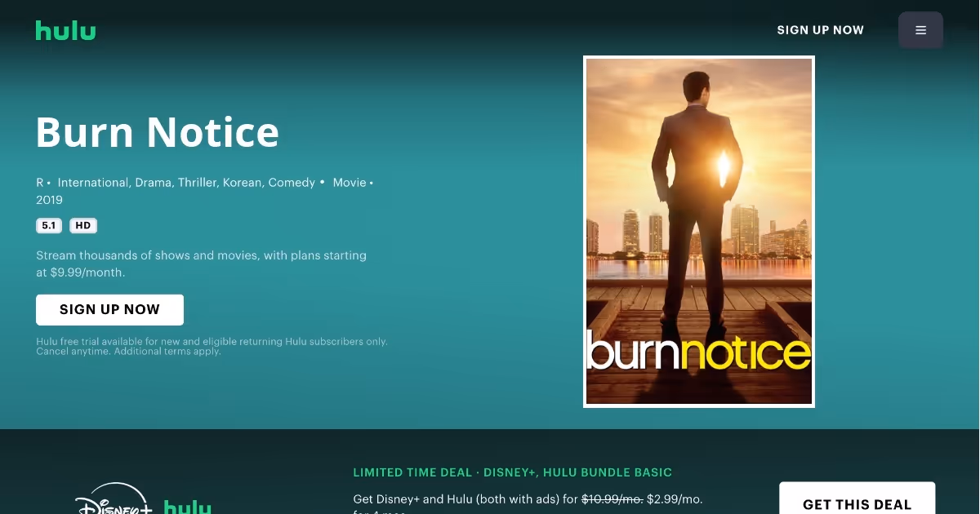The image size is (980, 514).
Task: Click the Stream thousands of shows text
Action: [201, 264]
